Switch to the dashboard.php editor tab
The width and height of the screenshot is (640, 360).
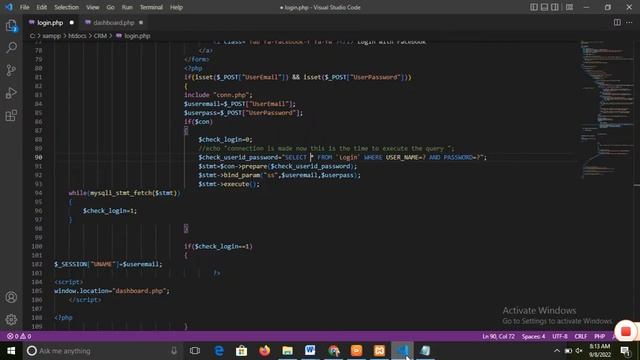113,22
